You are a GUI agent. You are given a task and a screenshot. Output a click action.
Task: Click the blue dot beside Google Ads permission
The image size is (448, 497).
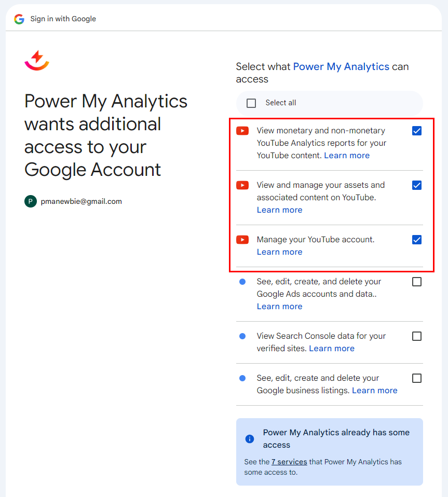click(242, 282)
